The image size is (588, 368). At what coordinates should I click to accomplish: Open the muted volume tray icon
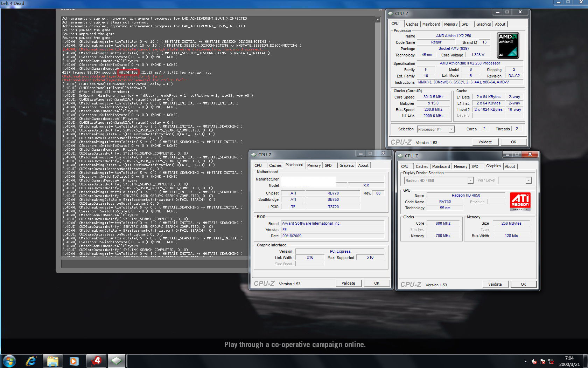[x=534, y=361]
